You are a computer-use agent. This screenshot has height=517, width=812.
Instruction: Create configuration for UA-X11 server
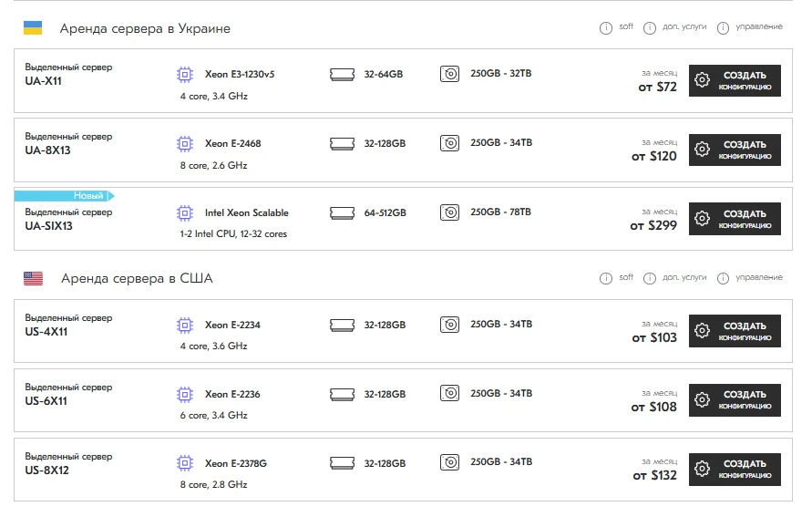click(x=735, y=80)
